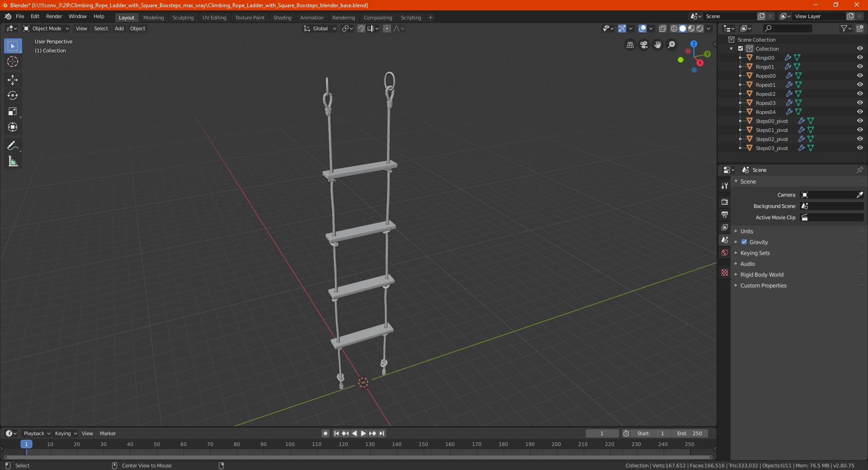Choose the Annotate tool
This screenshot has height=470, width=868.
pos(13,146)
